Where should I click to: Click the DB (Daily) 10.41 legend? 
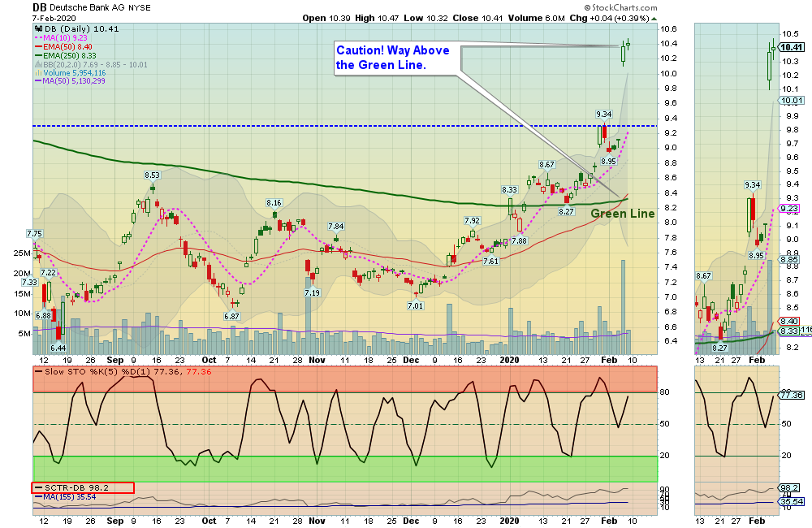coord(76,29)
